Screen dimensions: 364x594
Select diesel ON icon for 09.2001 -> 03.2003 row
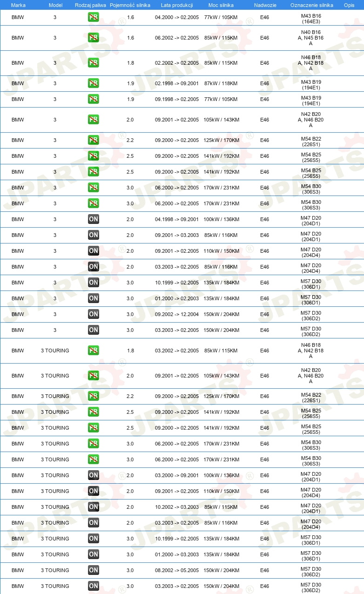coord(94,235)
